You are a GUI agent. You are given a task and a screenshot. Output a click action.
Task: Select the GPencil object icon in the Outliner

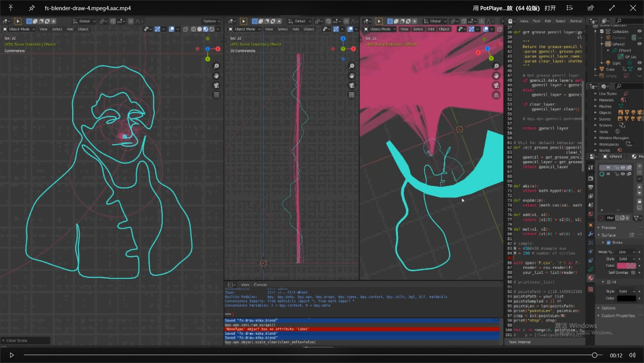[x=609, y=44]
